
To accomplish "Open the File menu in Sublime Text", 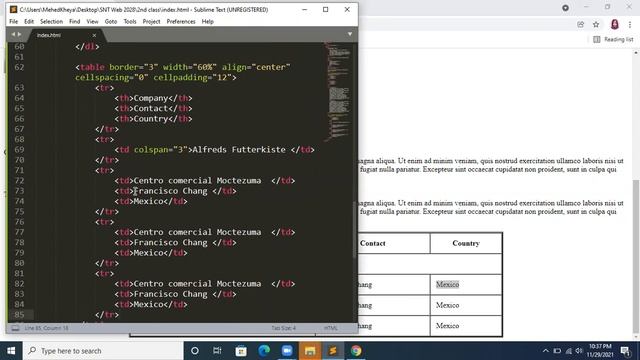I will coord(13,22).
